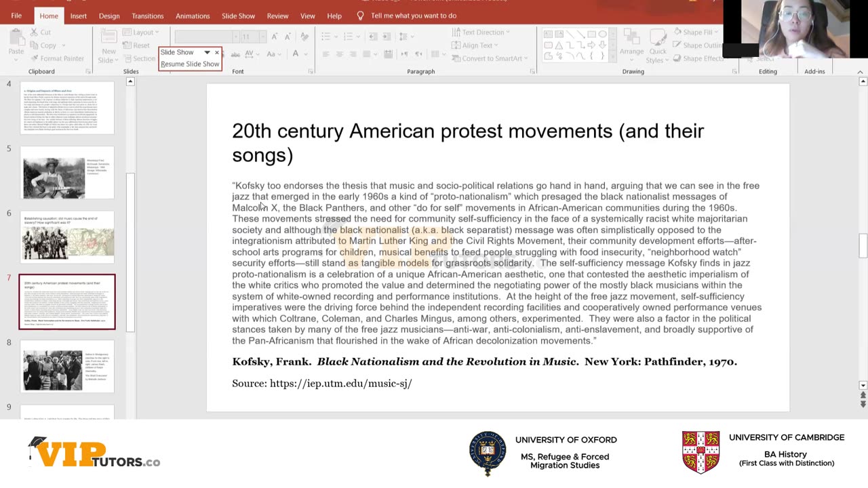Screen dimensions: 868x488
Task: Switch to the Animations tab
Action: pos(193,16)
